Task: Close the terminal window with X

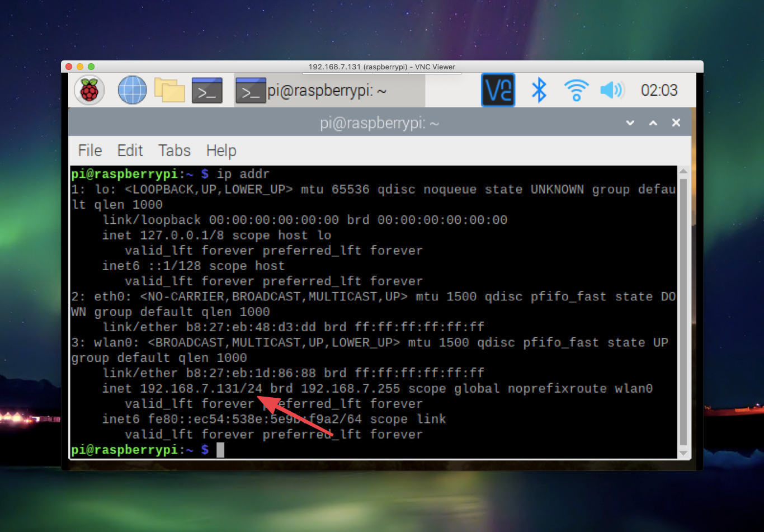Action: click(x=676, y=123)
